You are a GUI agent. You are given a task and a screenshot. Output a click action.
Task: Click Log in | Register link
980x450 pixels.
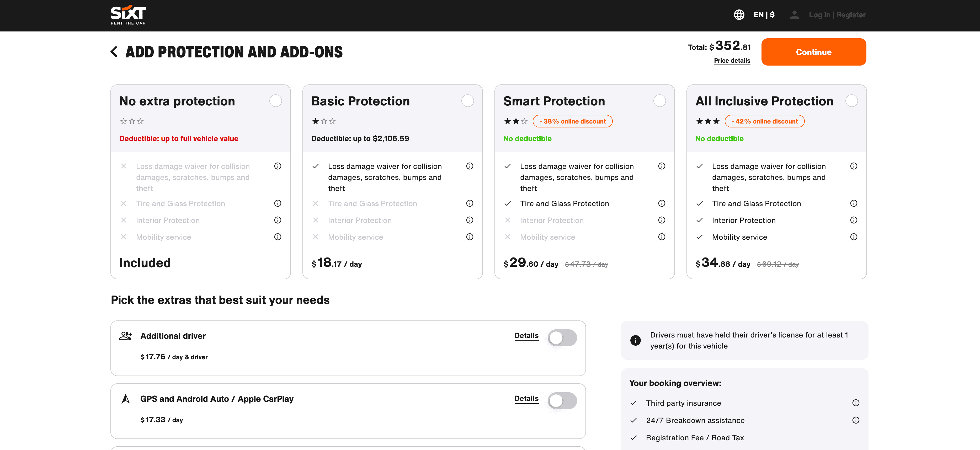[x=837, y=15]
